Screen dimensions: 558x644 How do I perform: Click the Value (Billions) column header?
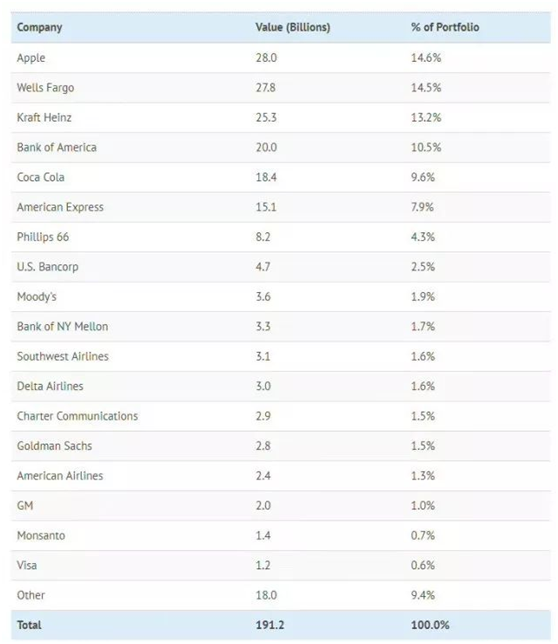(293, 27)
